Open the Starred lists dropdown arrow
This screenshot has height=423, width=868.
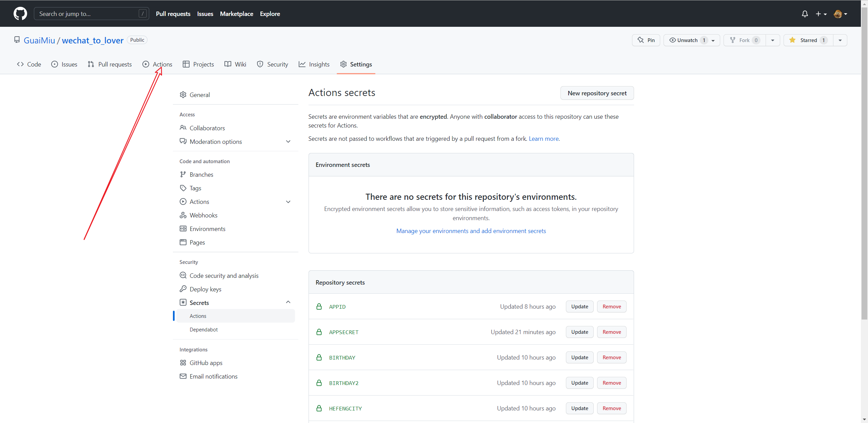pyautogui.click(x=840, y=40)
